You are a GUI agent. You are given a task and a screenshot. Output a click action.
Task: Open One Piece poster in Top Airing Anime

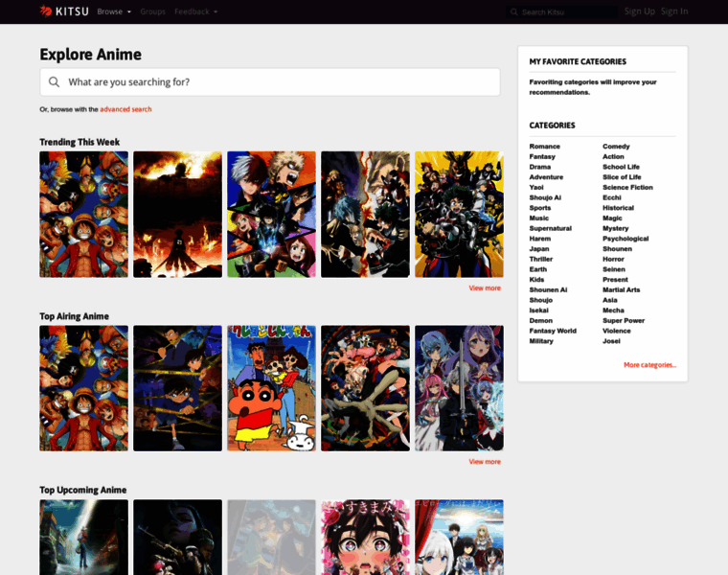(x=83, y=388)
